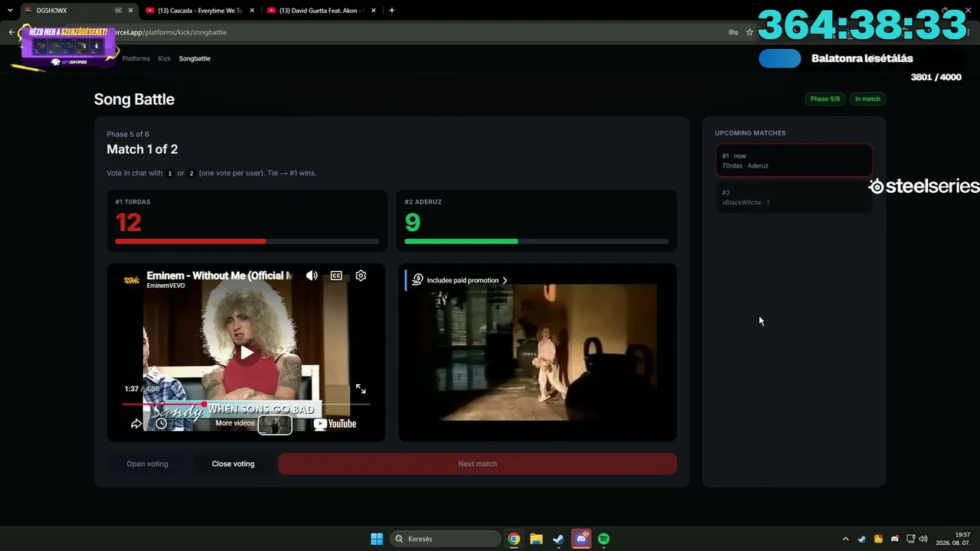Expand the Includes paid promotion notice
Image resolution: width=980 pixels, height=551 pixels.
467,280
